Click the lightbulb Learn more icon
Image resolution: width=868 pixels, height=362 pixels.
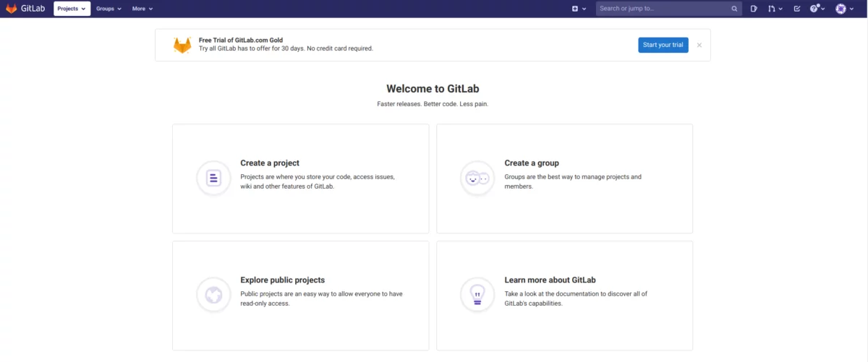477,295
